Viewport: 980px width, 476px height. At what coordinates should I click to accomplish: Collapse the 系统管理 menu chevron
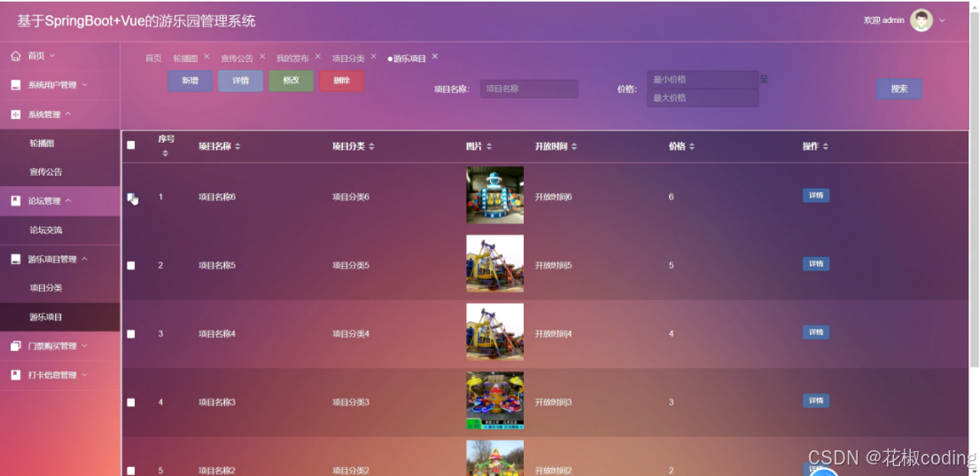68,113
